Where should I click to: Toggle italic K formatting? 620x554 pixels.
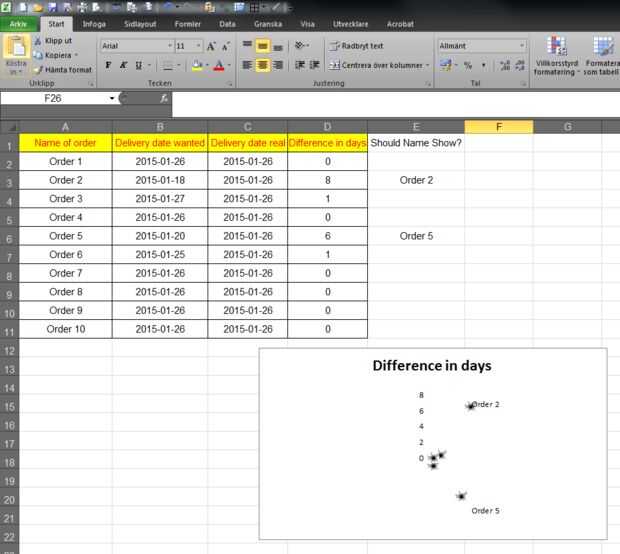(x=123, y=65)
